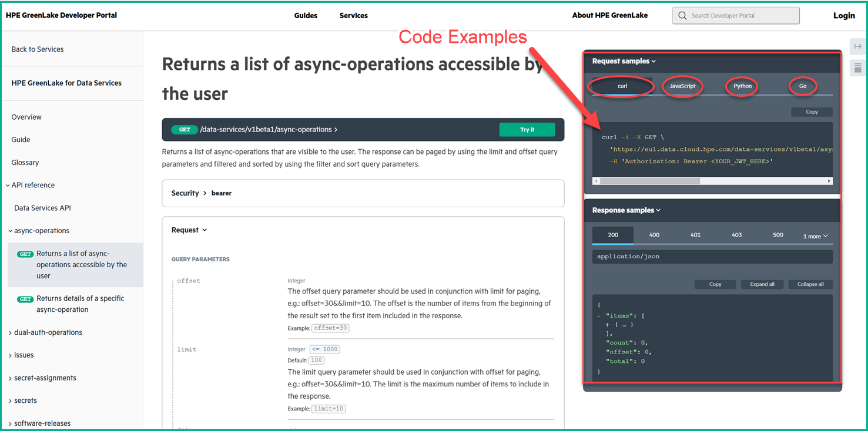The width and height of the screenshot is (868, 431).
Task: Click the 'offset' parameter name
Action: click(x=189, y=281)
